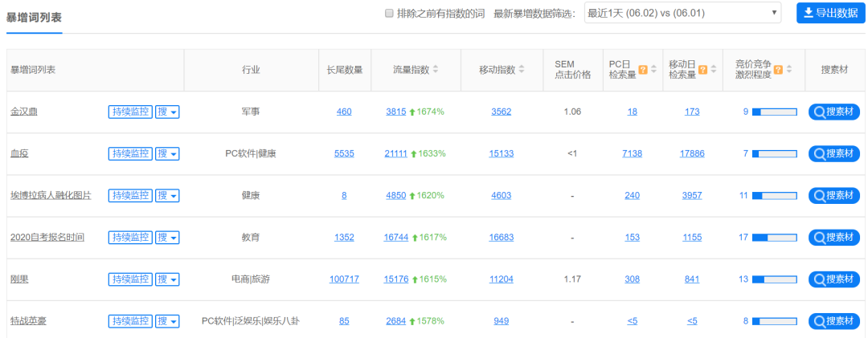The height and width of the screenshot is (338, 868).
Task: Click 持续监控 for 金汉鼎
Action: (x=130, y=112)
